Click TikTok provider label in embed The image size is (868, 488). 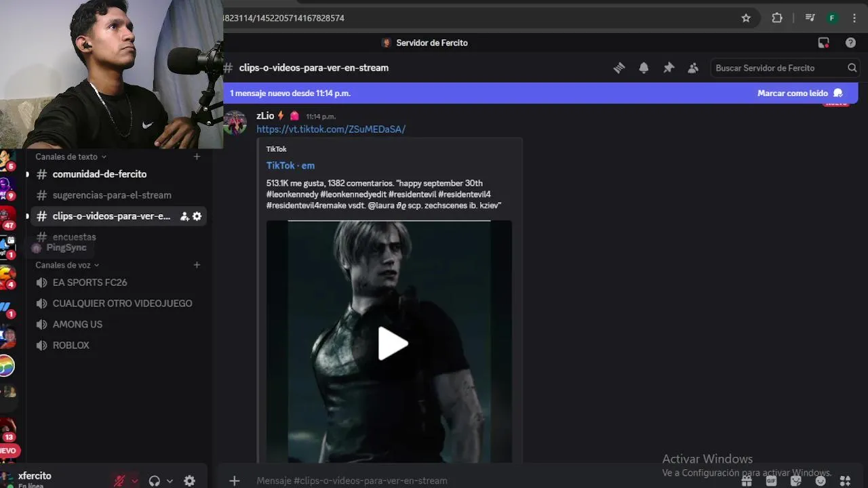(x=276, y=149)
